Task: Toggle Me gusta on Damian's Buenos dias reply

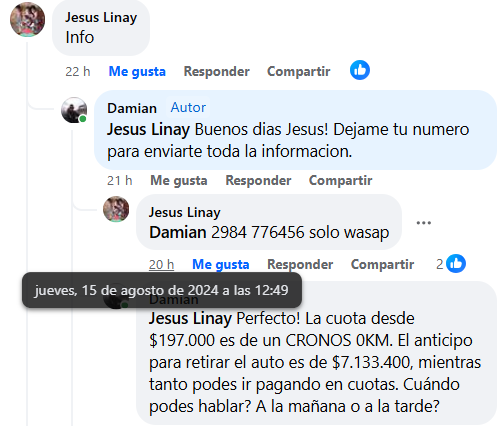Action: [179, 180]
